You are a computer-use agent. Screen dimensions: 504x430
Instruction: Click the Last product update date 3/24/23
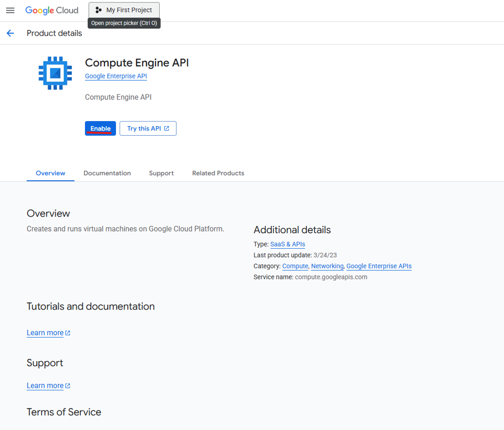coord(325,255)
